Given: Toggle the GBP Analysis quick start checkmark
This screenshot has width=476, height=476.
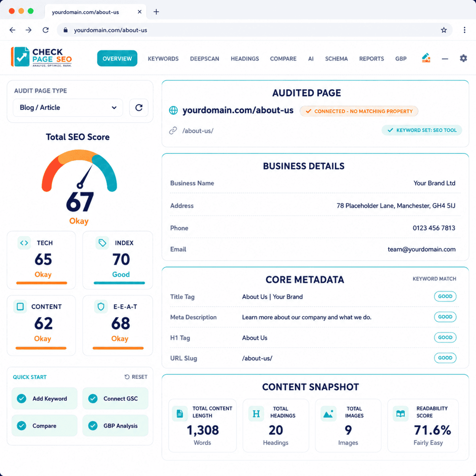Looking at the screenshot, I should (93, 426).
